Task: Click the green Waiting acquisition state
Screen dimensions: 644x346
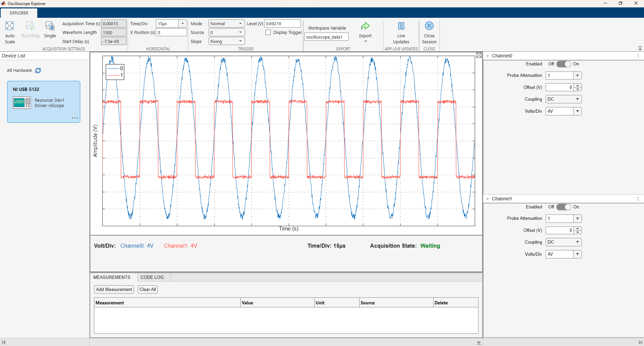Action: 430,246
